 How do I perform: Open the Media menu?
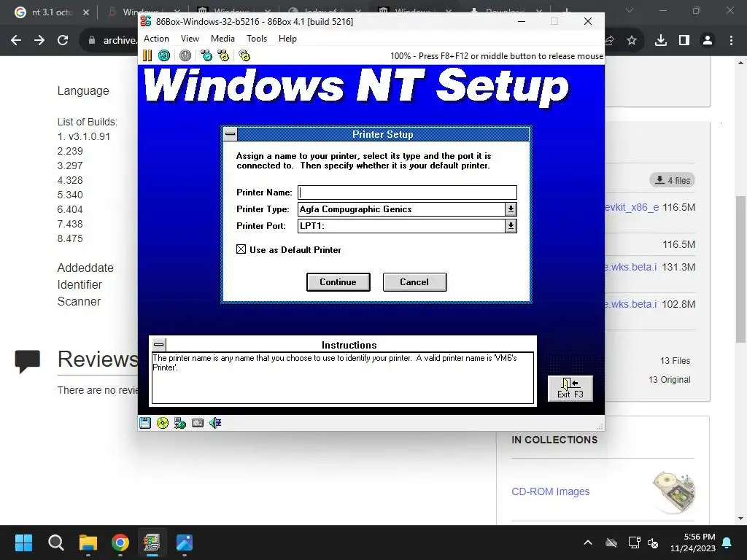click(222, 39)
